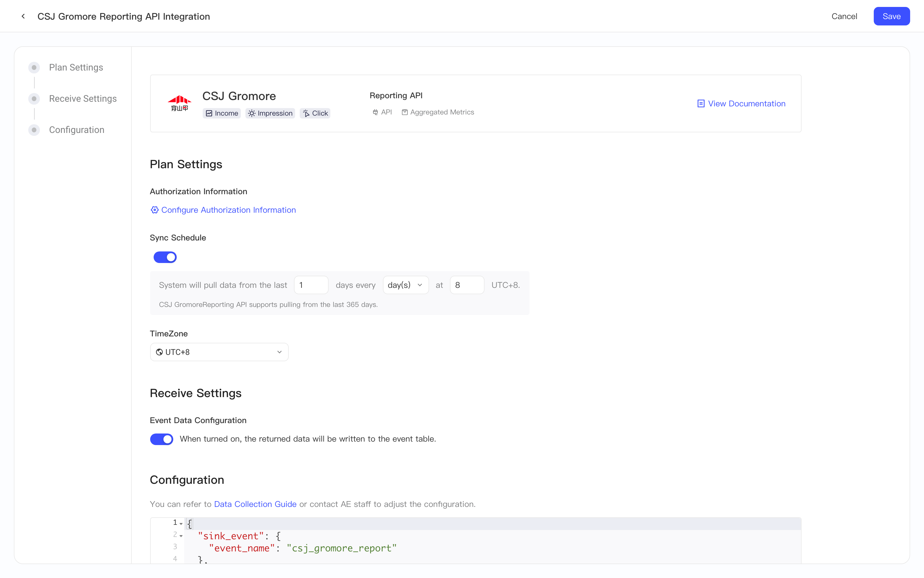Viewport: 924px width, 578px height.
Task: Click the "csj_gromore_report" value in editor
Action: (x=342, y=548)
